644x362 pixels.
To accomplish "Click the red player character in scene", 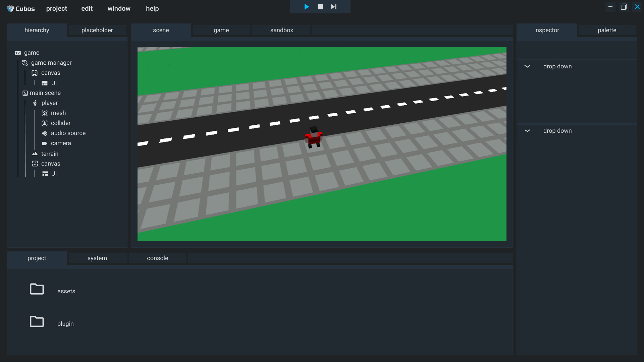I will coord(314,137).
